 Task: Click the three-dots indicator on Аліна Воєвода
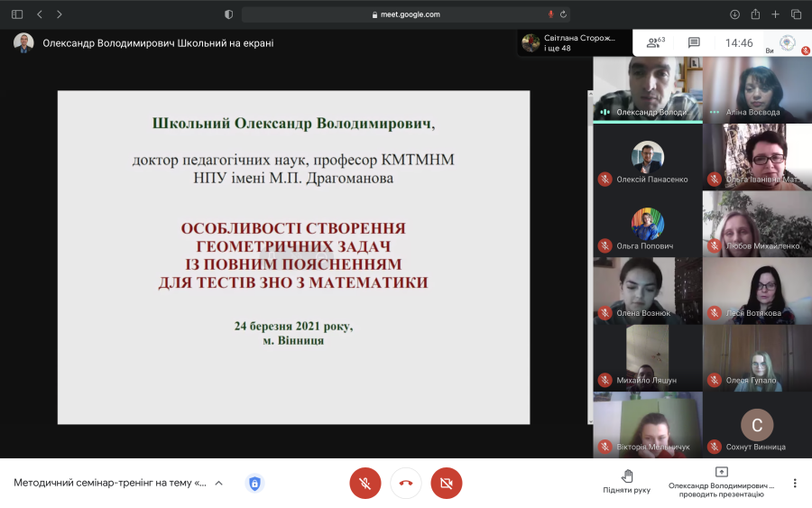(715, 112)
